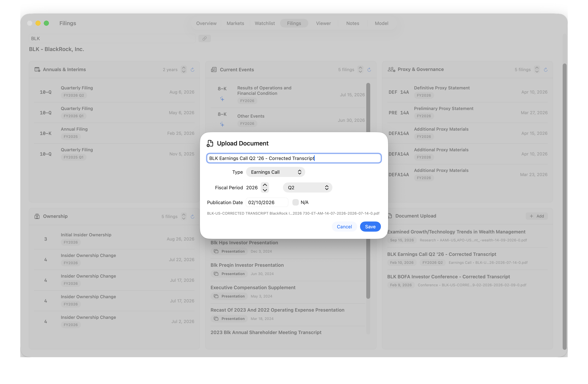This screenshot has height=384, width=588.
Task: Click the Annuals & Interims panel icon
Action: (37, 69)
